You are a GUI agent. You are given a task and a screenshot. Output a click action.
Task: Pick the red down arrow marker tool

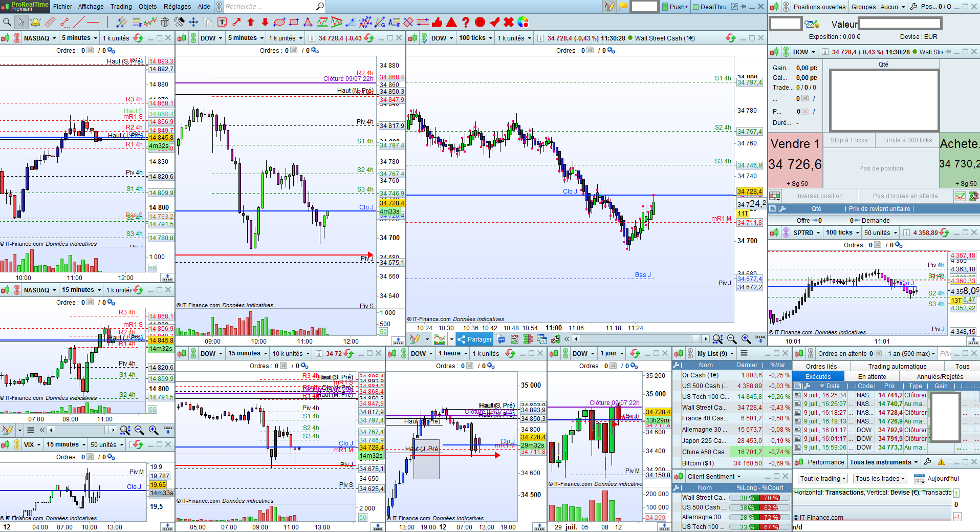[x=265, y=22]
